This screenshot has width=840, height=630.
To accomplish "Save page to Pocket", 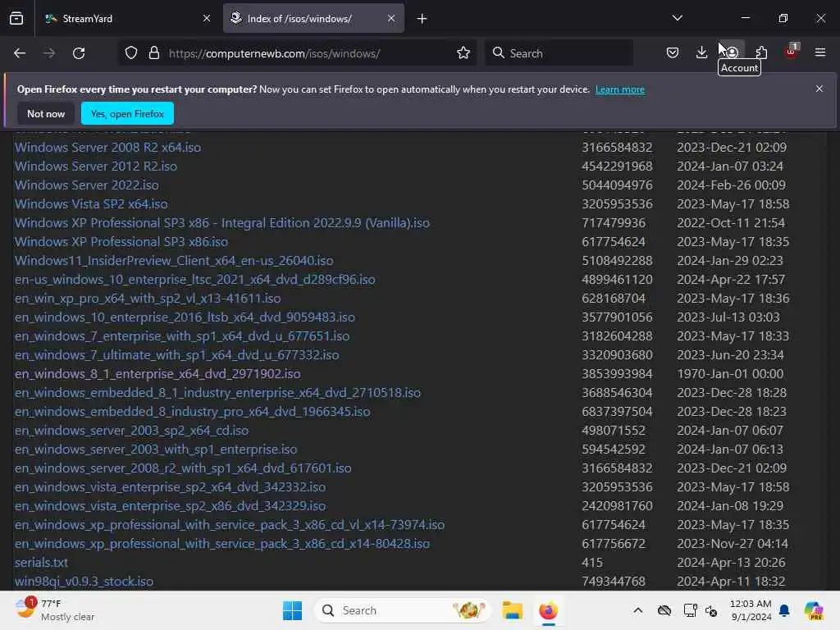I will pos(673,52).
